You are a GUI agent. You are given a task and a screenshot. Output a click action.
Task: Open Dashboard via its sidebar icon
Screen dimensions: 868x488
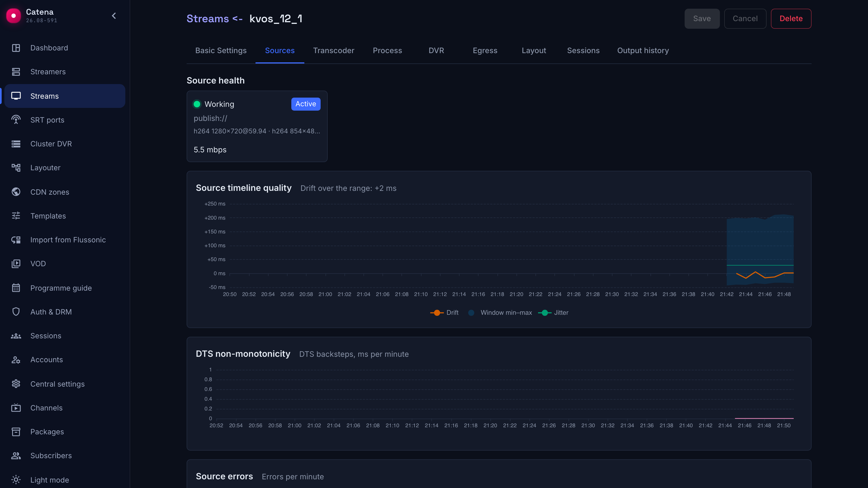[16, 48]
